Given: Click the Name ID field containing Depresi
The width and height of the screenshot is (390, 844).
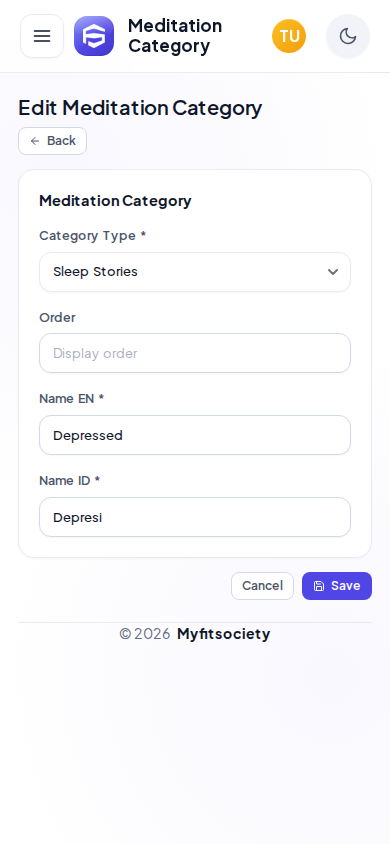Looking at the screenshot, I should [x=195, y=517].
